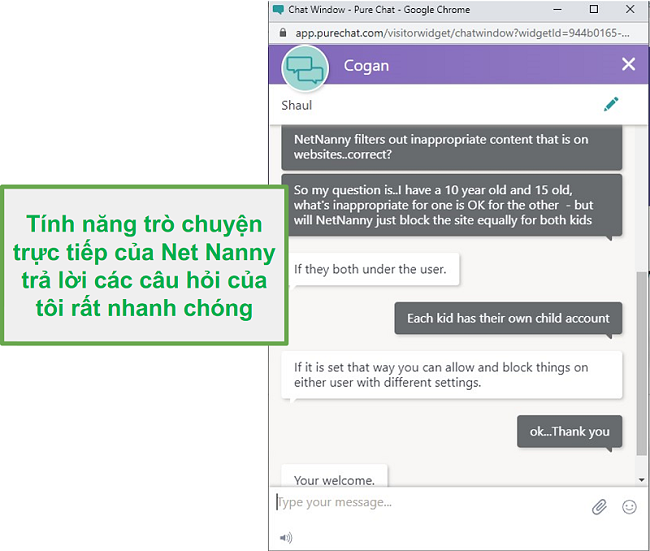Click the padlock icon in address bar
The image size is (650, 551).
click(283, 33)
